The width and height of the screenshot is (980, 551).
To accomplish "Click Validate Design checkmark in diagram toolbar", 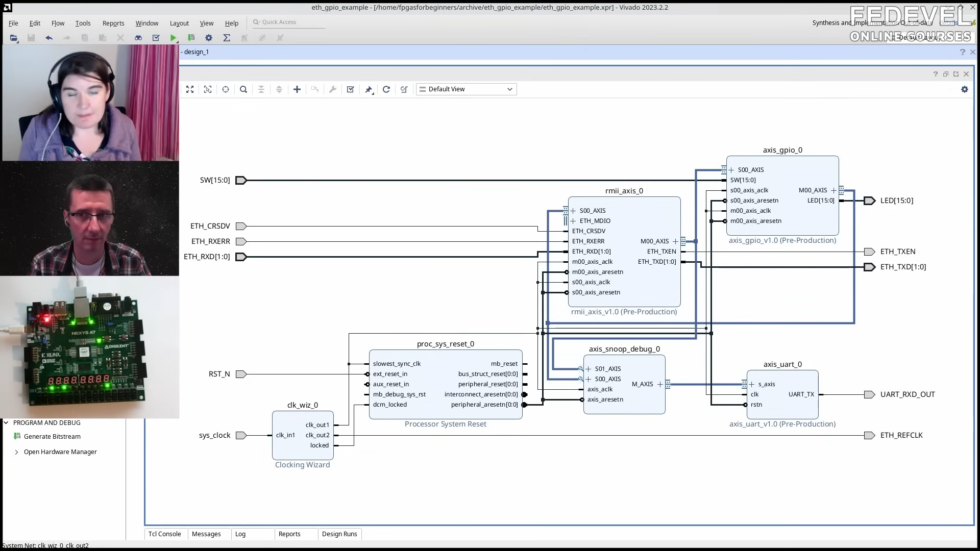I will (351, 89).
